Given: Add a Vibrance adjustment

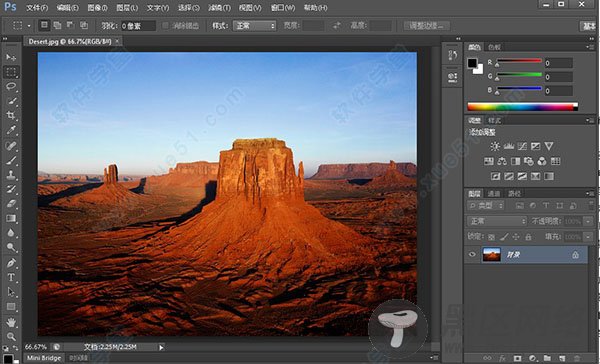Looking at the screenshot, I should 549,146.
